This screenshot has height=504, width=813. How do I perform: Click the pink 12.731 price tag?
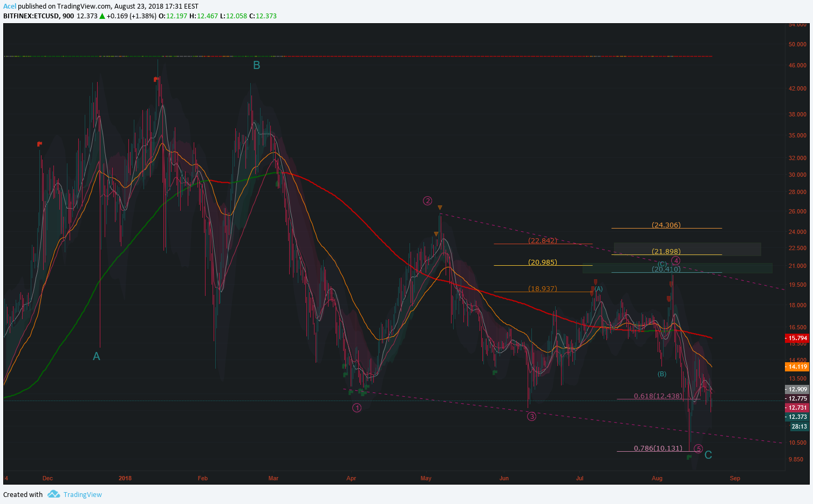point(797,408)
